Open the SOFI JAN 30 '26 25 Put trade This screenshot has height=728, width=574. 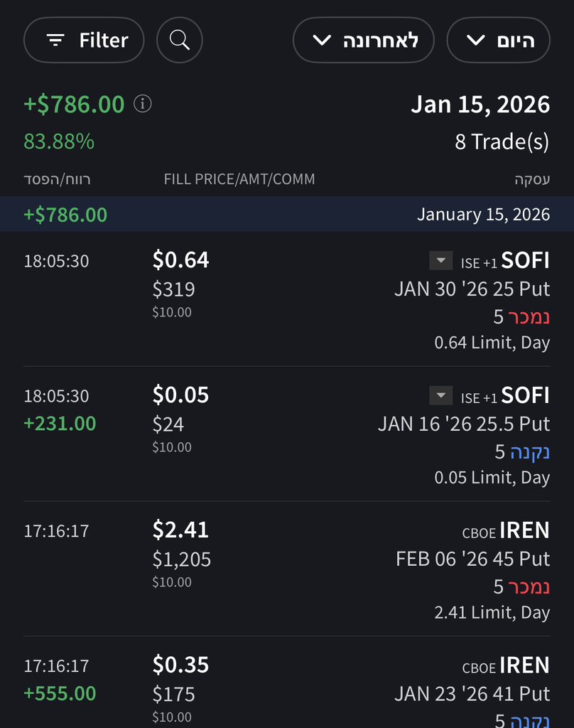point(472,289)
